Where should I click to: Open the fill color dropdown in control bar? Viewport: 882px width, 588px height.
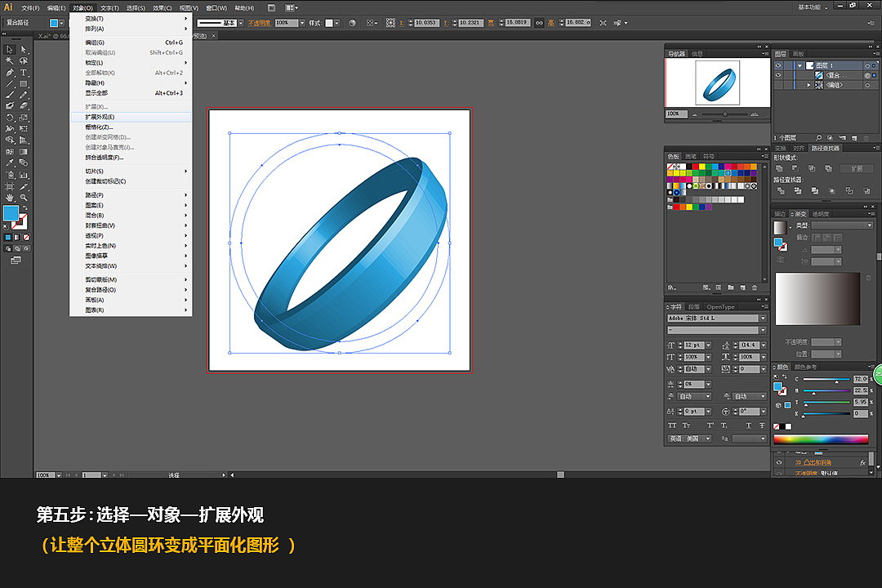[62, 23]
